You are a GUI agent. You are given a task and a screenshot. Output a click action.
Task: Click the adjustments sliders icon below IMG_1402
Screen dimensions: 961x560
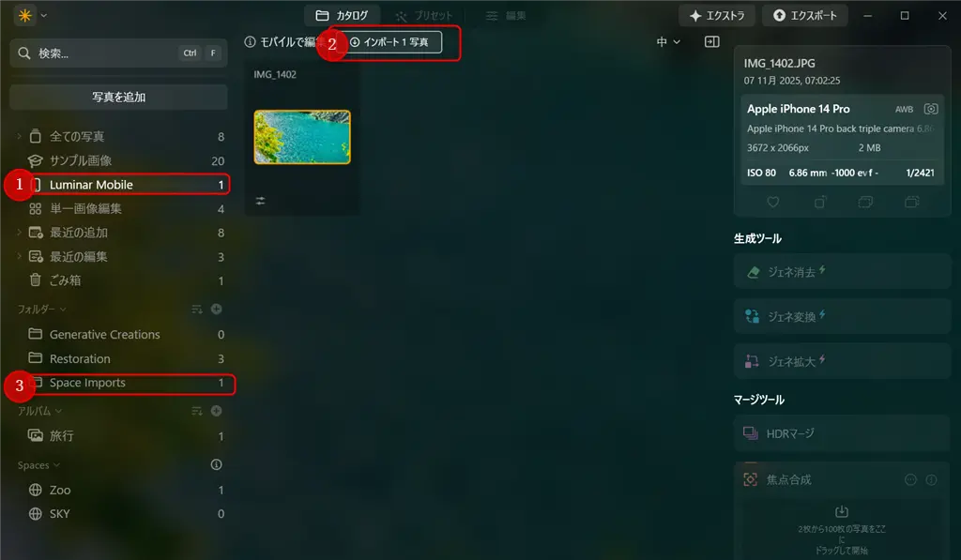point(261,201)
